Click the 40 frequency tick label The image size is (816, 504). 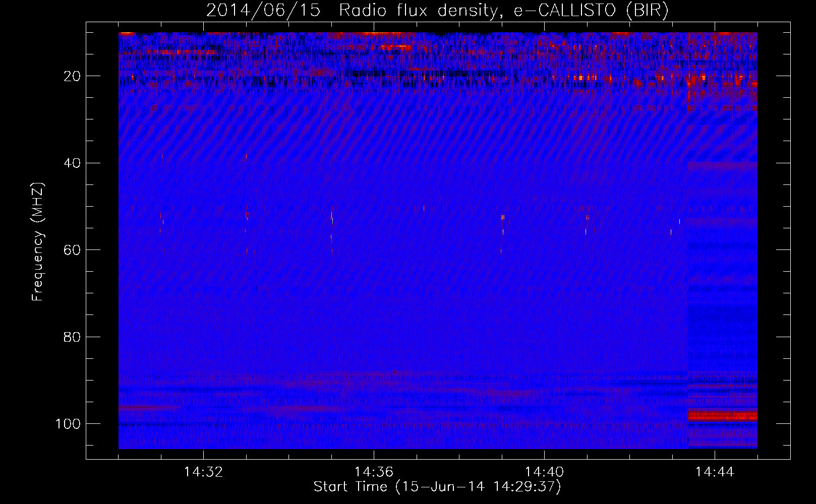(72, 163)
